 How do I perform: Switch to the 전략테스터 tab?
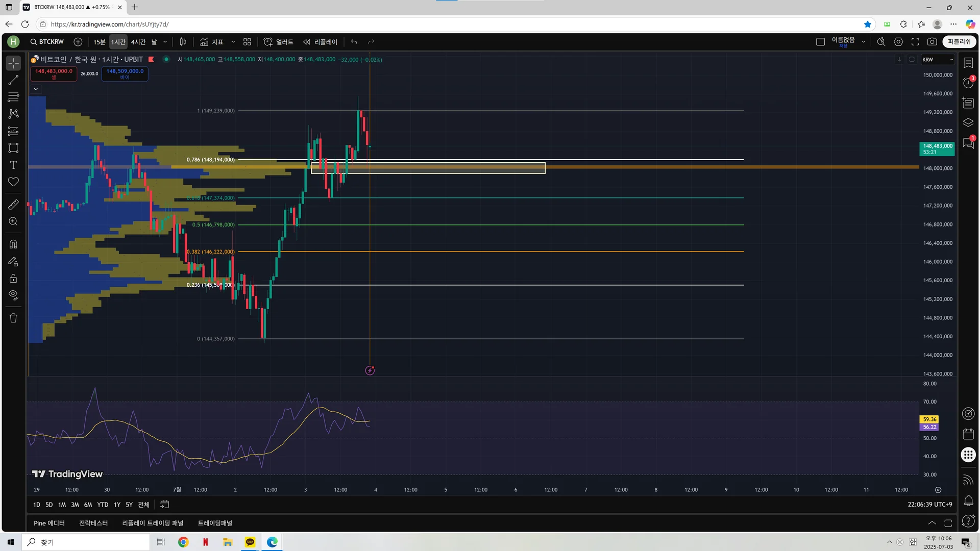point(93,523)
